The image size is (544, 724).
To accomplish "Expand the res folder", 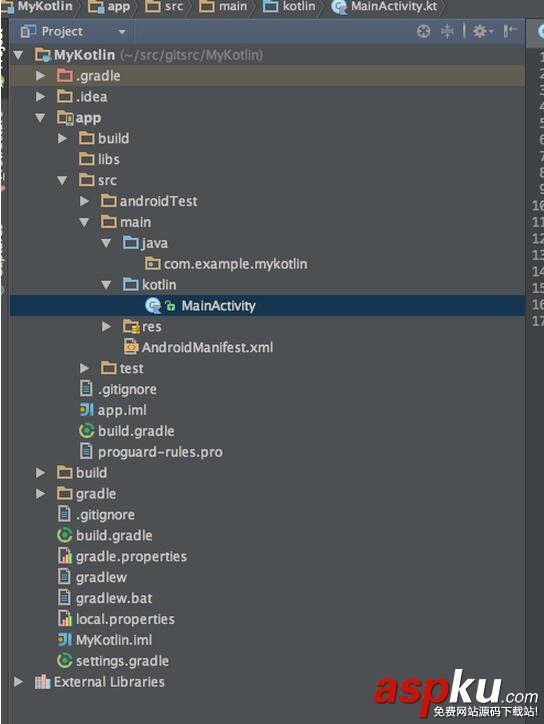I will click(x=106, y=326).
